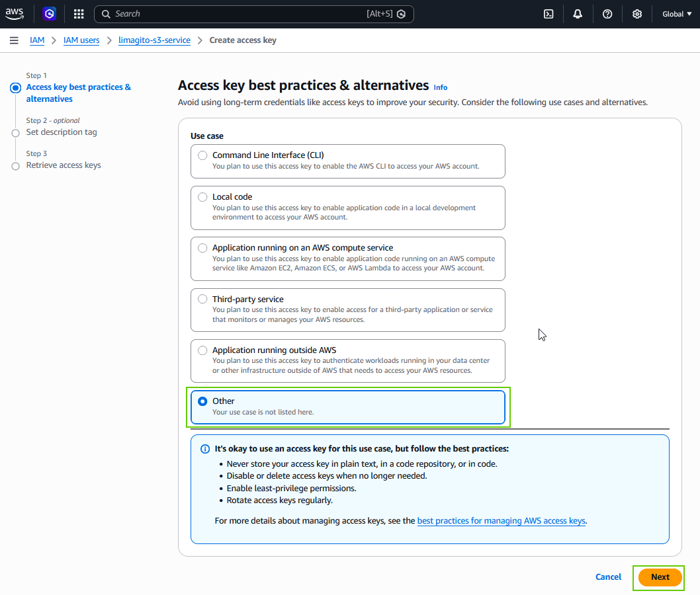Click Step 1 Access key best practices & alternatives
The height and width of the screenshot is (595, 700).
click(x=79, y=93)
